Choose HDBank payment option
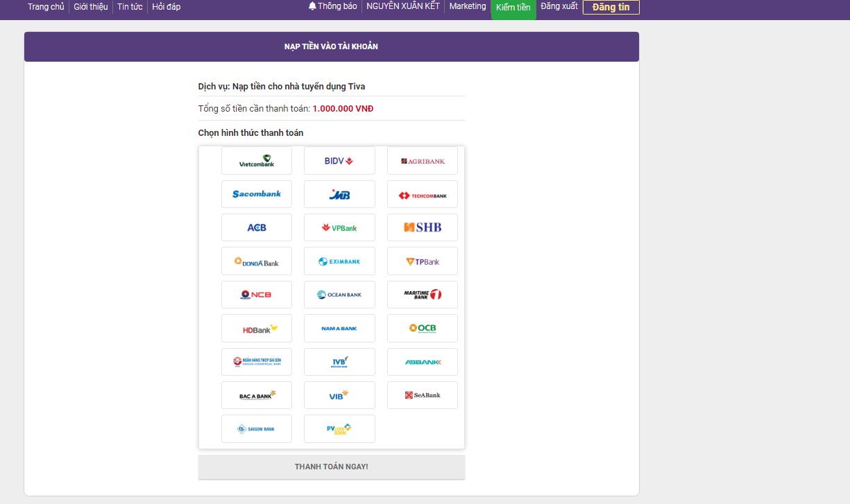Viewport: 850px width, 504px height. [256, 329]
